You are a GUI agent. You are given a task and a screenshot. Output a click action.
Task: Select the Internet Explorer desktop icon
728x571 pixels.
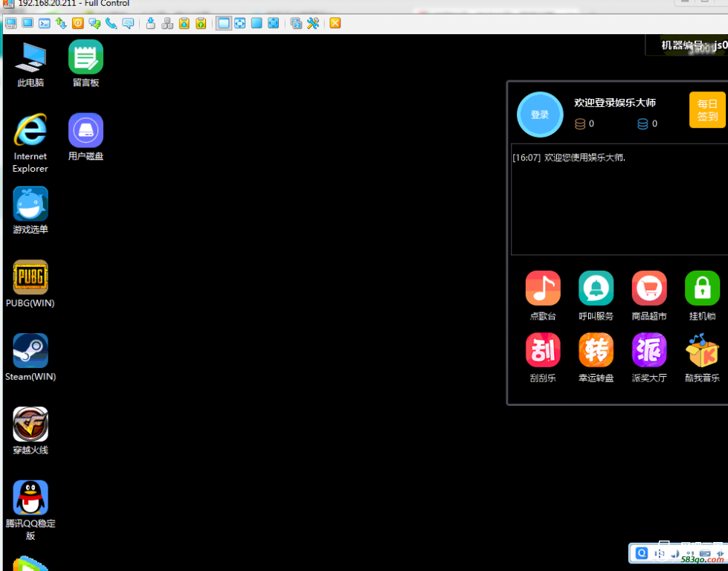(30, 131)
